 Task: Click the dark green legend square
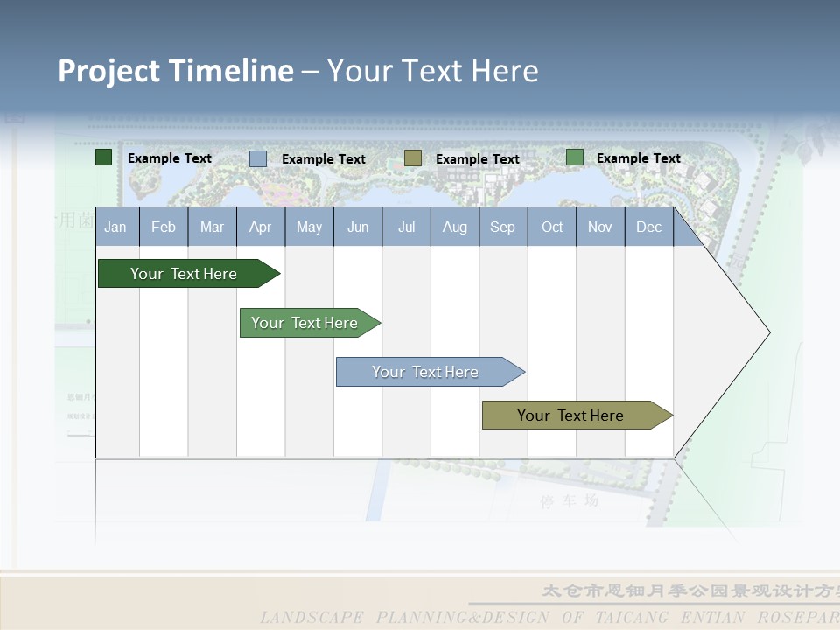pyautogui.click(x=103, y=157)
